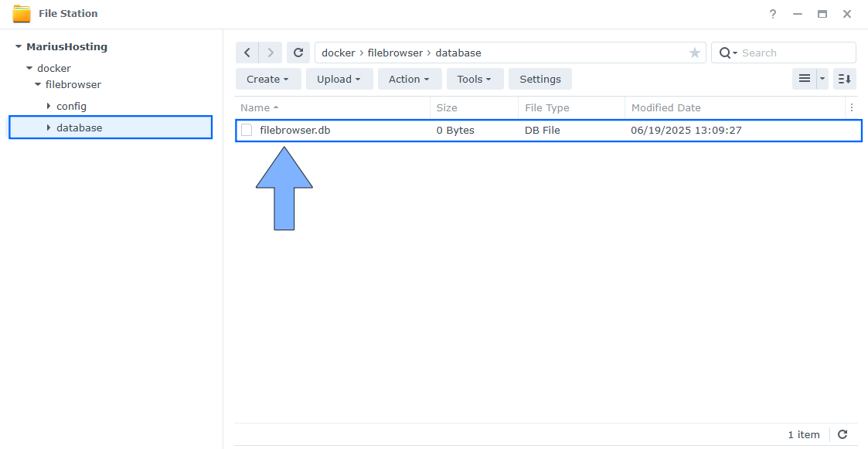The width and height of the screenshot is (868, 449).
Task: Expand the database folder arrow
Action: tap(49, 128)
